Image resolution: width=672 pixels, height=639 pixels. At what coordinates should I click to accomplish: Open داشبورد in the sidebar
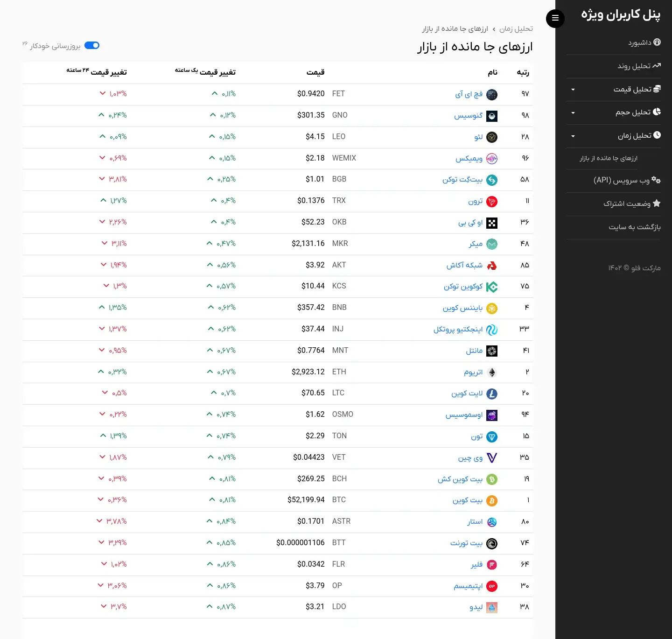[x=644, y=42]
